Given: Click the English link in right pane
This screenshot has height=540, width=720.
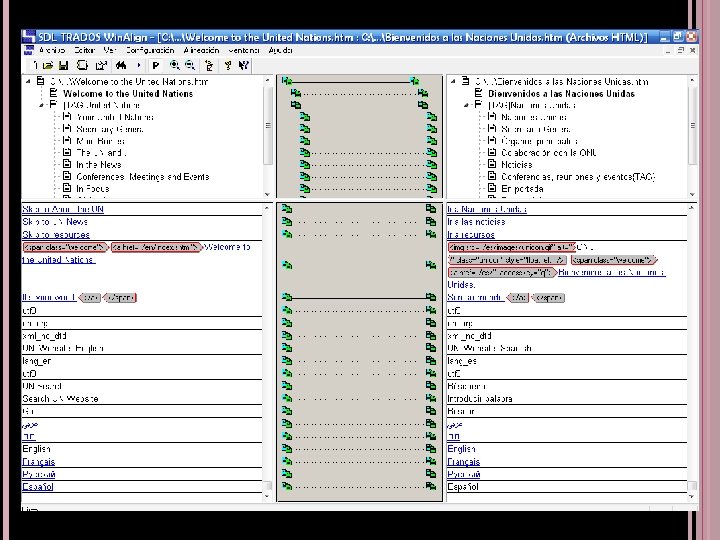Looking at the screenshot, I should tap(461, 449).
